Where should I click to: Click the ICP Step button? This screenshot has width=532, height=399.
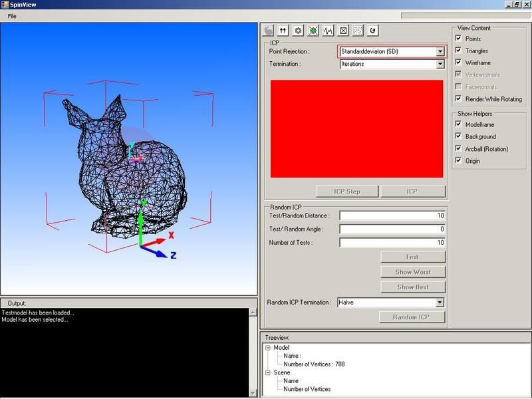(346, 192)
